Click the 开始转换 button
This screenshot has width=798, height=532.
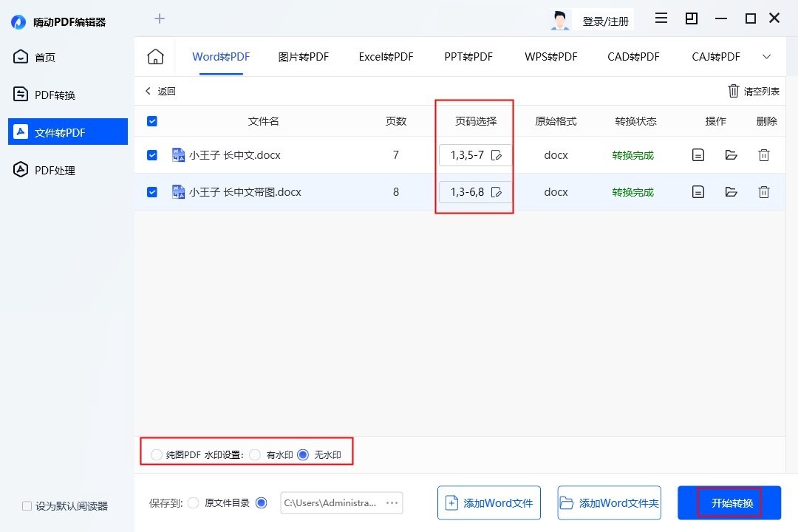729,502
